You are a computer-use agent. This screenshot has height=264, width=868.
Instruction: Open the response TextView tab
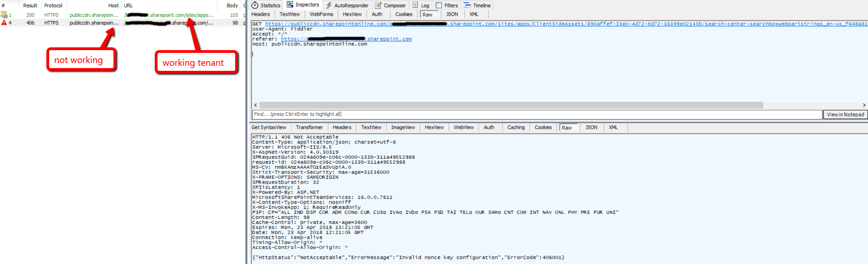pos(371,127)
